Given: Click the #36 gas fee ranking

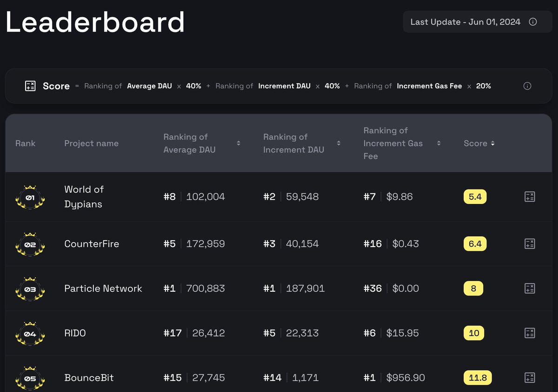Looking at the screenshot, I should [372, 288].
